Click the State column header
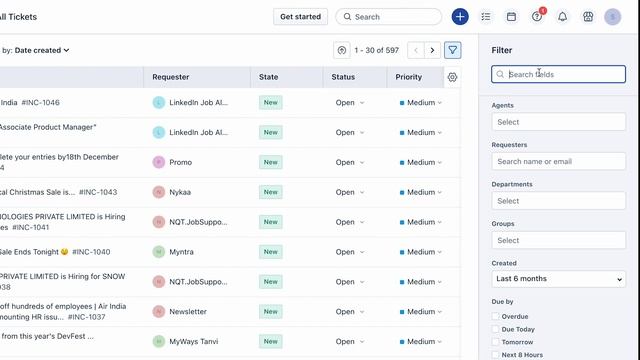The height and width of the screenshot is (360, 640). 268,77
